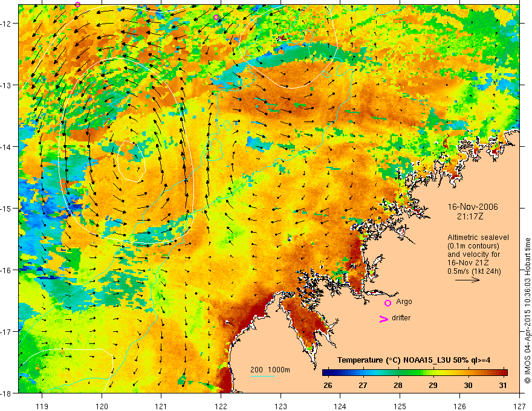This screenshot has height=411, width=532.
Task: Click the '16-Nov 21Z' caption line
Action: click(467, 263)
